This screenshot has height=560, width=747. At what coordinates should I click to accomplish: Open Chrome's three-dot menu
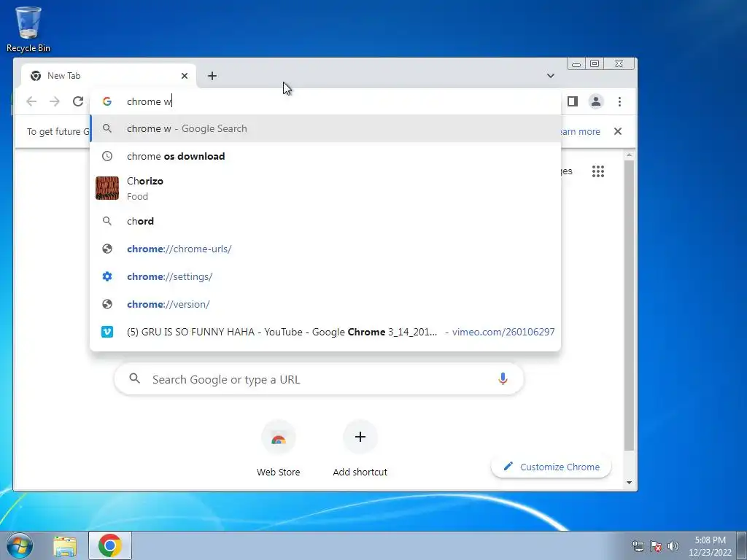pyautogui.click(x=619, y=101)
